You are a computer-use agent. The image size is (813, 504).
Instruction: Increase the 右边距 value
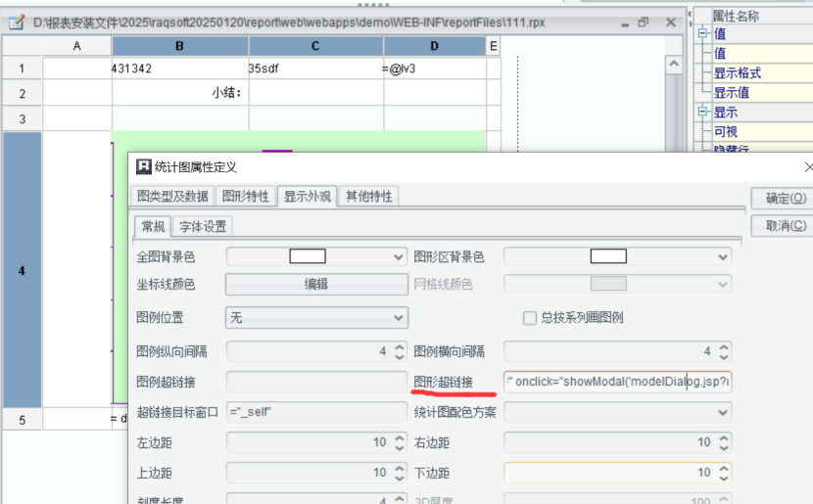[724, 437]
